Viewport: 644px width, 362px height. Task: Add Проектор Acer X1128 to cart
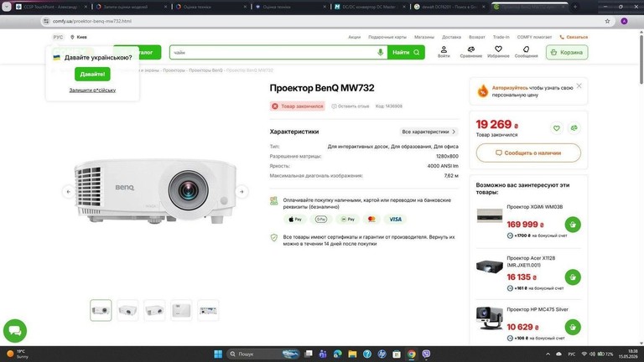point(573,277)
